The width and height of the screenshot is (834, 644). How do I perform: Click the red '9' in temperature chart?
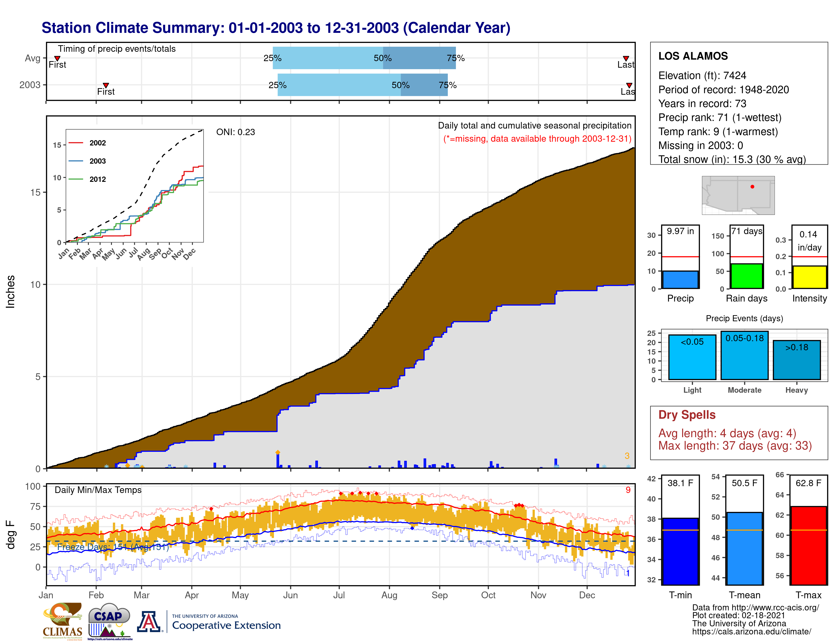click(x=628, y=490)
